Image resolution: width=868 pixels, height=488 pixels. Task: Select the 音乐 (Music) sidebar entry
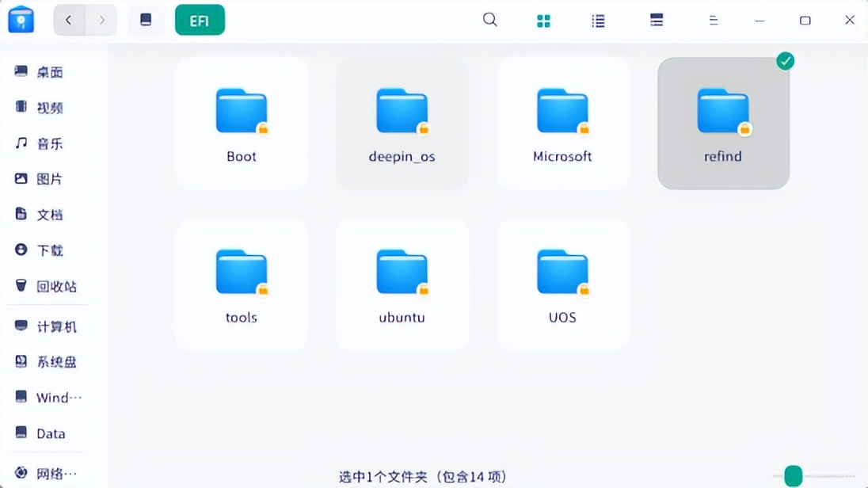49,143
